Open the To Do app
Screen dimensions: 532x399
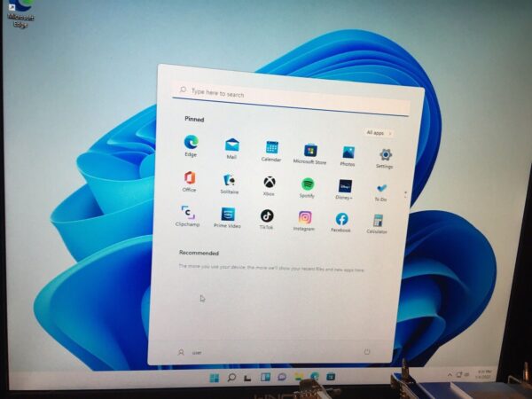click(x=381, y=192)
